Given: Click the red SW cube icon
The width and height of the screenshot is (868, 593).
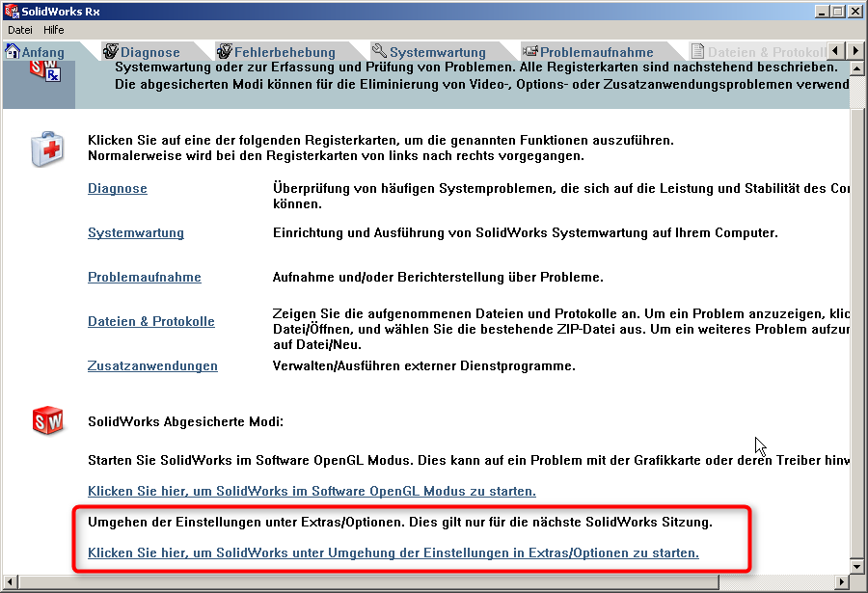Looking at the screenshot, I should point(47,421).
